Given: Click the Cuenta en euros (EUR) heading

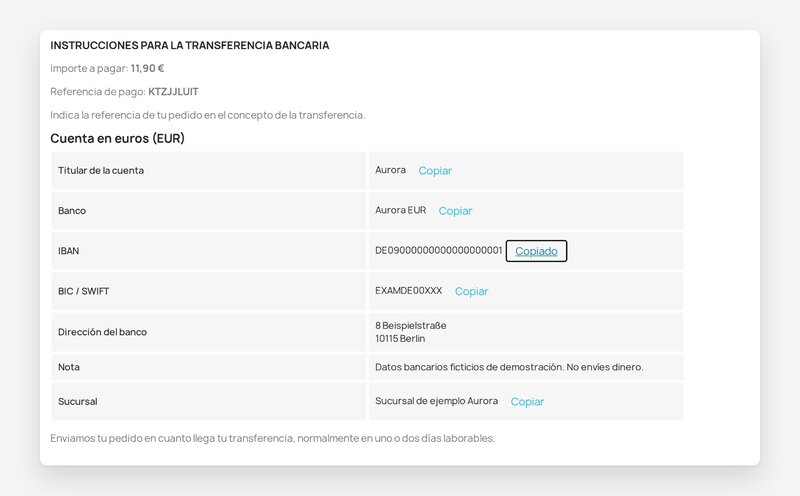Looking at the screenshot, I should (x=117, y=138).
